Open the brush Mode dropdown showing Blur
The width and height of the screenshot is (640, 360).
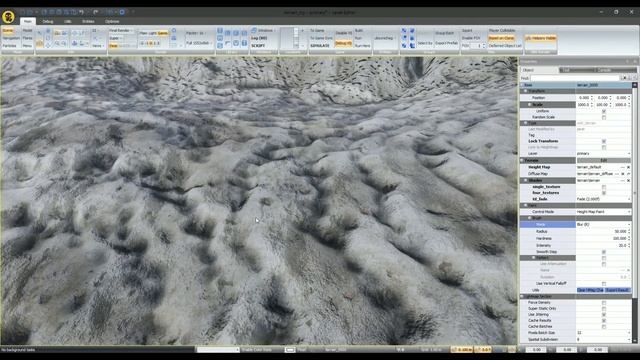603,224
